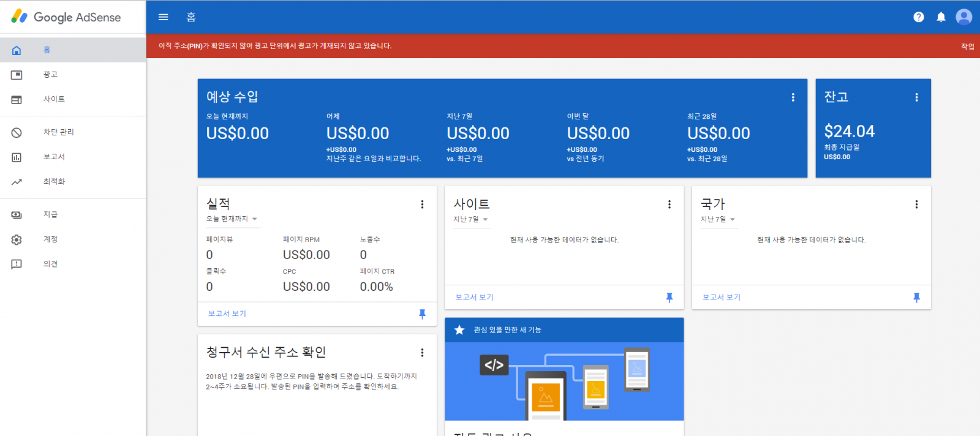The width and height of the screenshot is (980, 436).
Task: Toggle the pin on 사이트 card
Action: tap(669, 298)
